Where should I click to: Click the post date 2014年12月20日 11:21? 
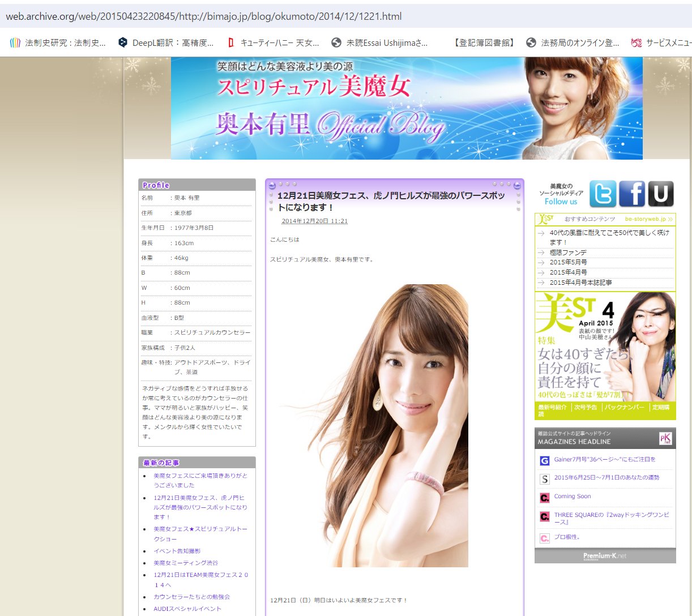coord(315,221)
